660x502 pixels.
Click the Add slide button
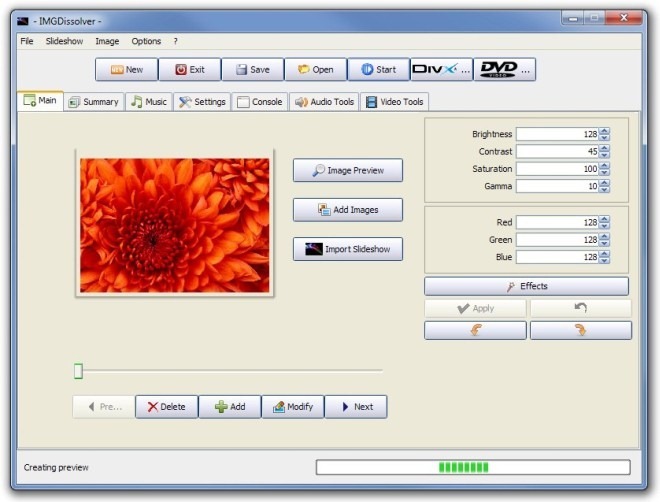point(230,407)
